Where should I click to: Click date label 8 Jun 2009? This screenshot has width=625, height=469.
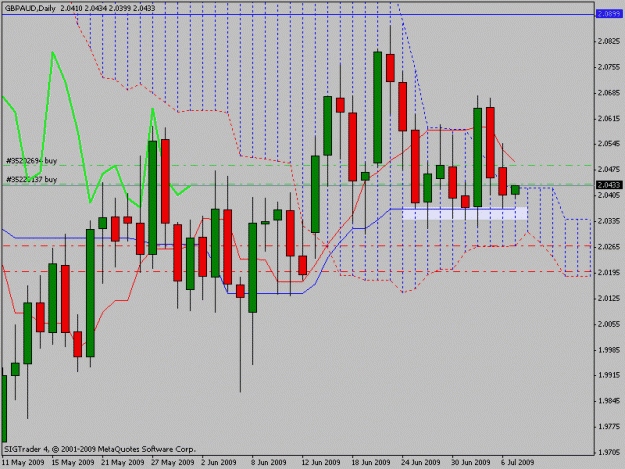269,463
